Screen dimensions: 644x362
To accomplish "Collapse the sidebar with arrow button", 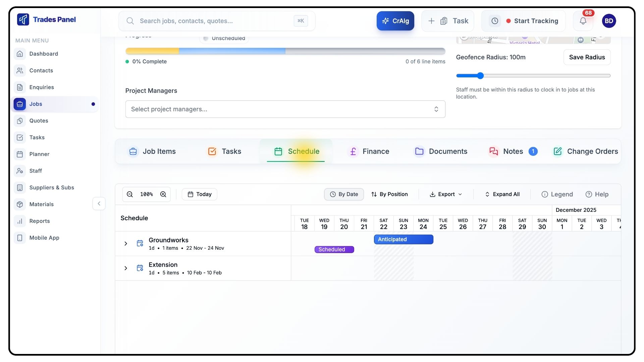I will click(x=99, y=204).
